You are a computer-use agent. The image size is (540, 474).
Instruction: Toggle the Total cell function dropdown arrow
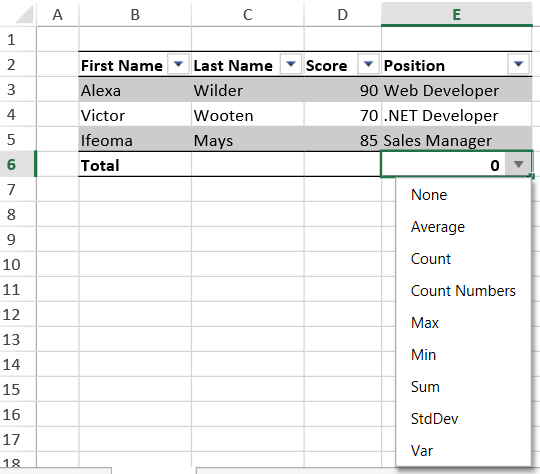[518, 165]
